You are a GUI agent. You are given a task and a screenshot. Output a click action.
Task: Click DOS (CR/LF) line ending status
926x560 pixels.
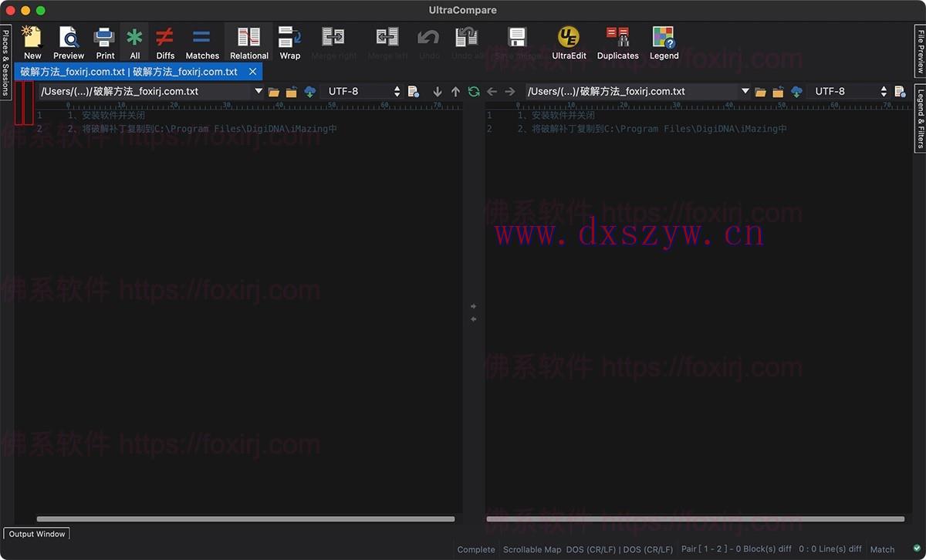pos(620,550)
